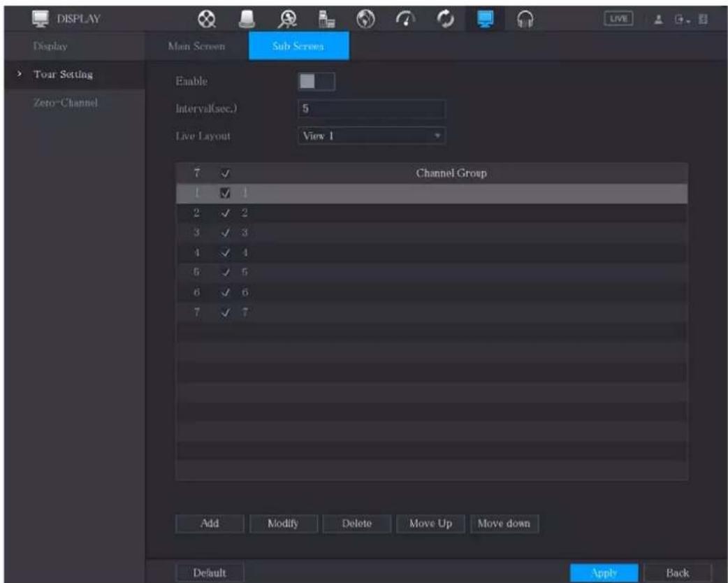Uncheck channel group 6 checkbox
Viewport: 728px width, 583px height.
(225, 292)
